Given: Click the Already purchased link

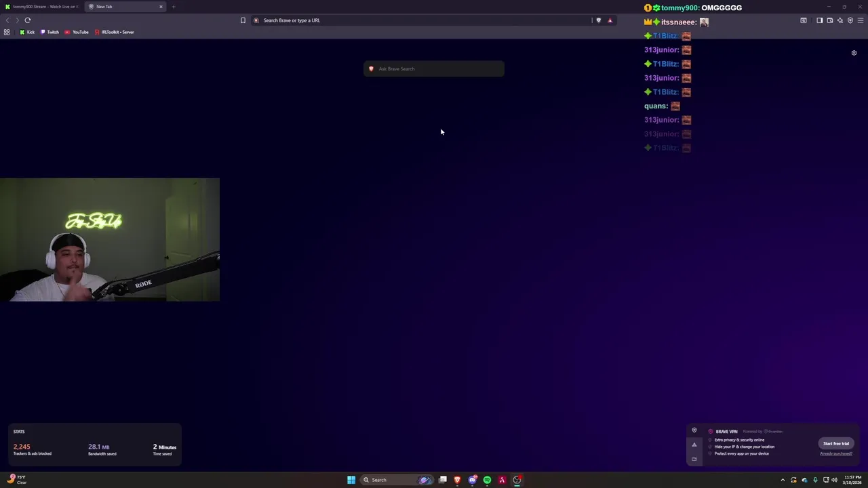Looking at the screenshot, I should 836,453.
